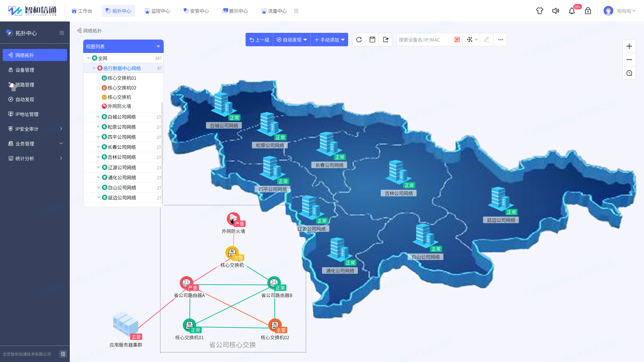
Task: Collapse the 总行数据中心网络 tree node
Action: click(94, 68)
